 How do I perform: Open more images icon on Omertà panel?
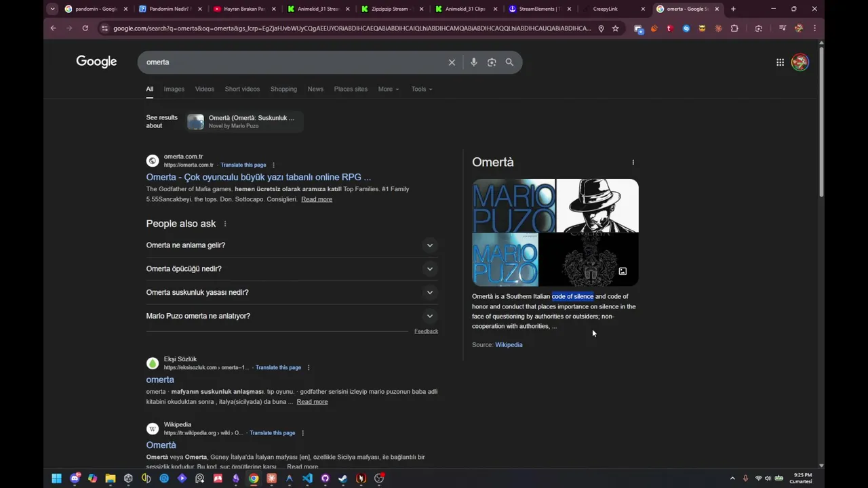click(623, 271)
